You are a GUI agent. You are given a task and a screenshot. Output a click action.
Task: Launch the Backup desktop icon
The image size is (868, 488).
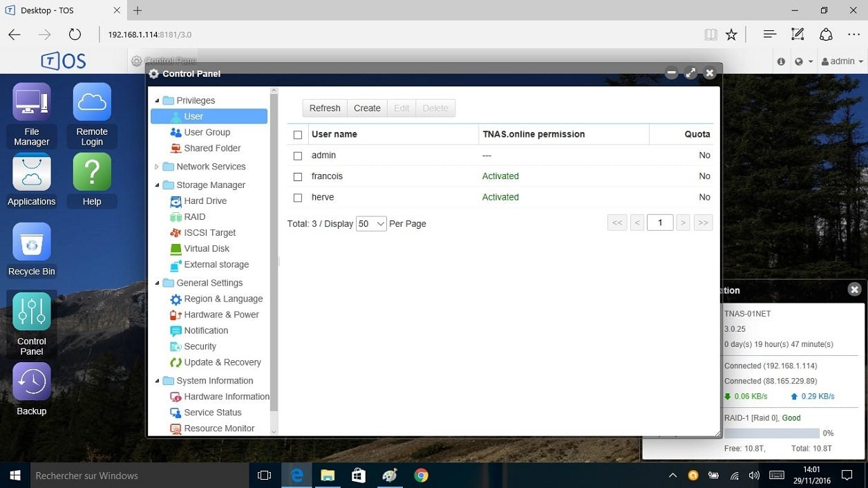[x=32, y=390]
